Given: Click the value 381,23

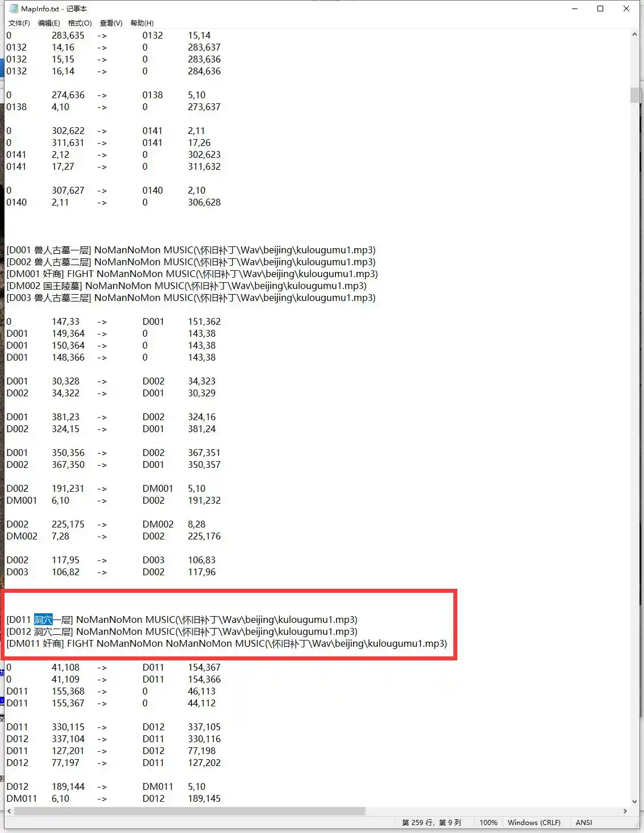Looking at the screenshot, I should (x=66, y=417).
